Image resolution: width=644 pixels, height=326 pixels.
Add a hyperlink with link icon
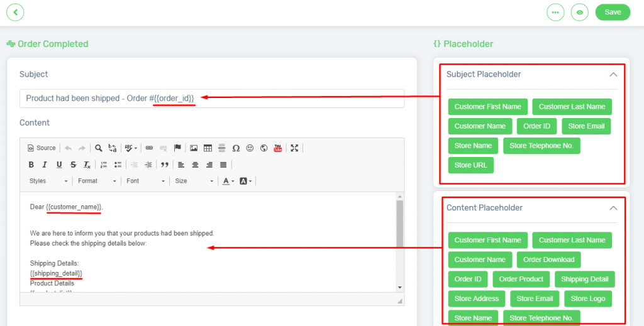[149, 148]
